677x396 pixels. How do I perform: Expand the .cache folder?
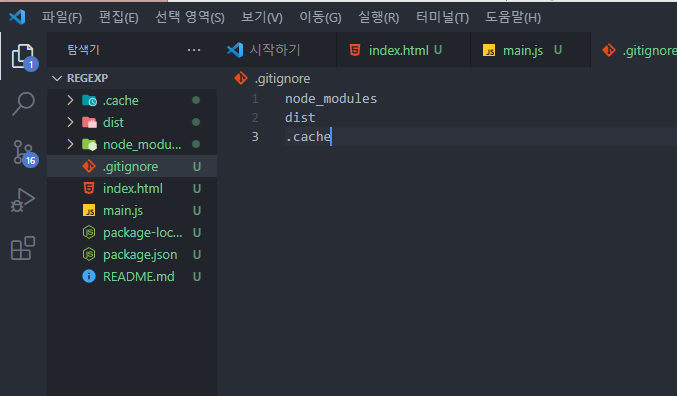click(x=70, y=100)
